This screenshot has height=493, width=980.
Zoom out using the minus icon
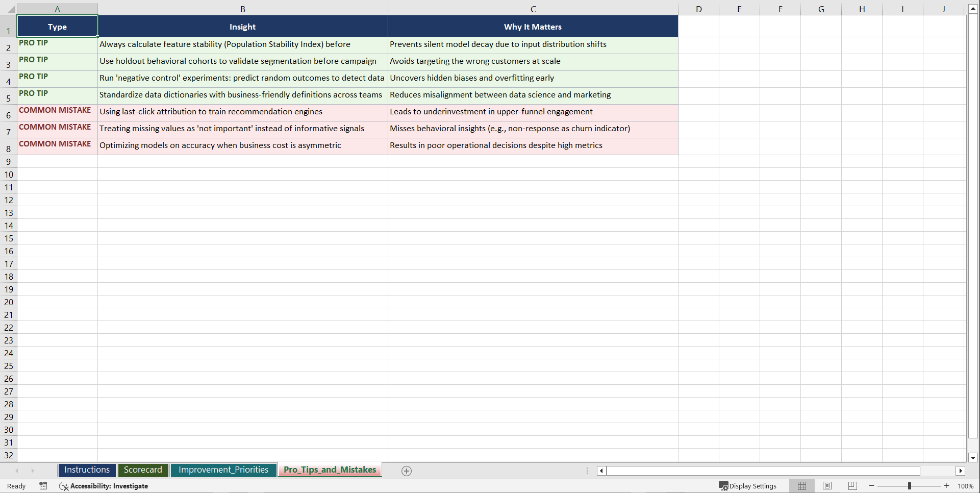click(x=871, y=486)
